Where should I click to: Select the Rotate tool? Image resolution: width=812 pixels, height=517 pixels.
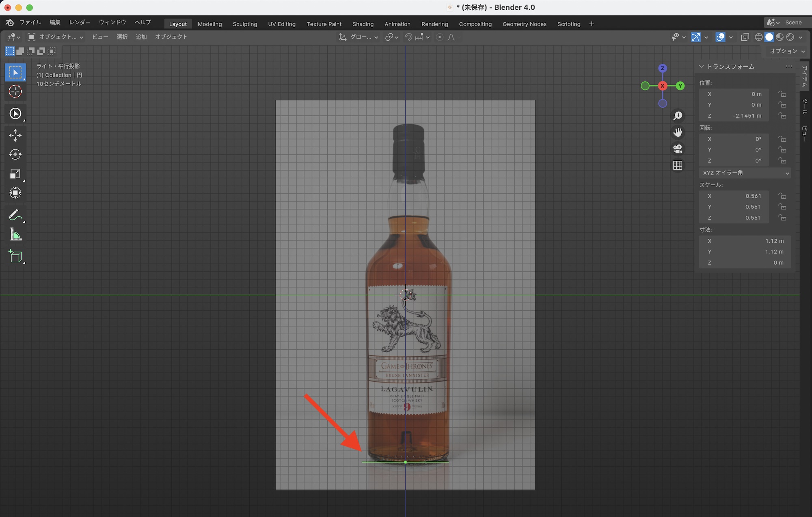[x=15, y=154]
